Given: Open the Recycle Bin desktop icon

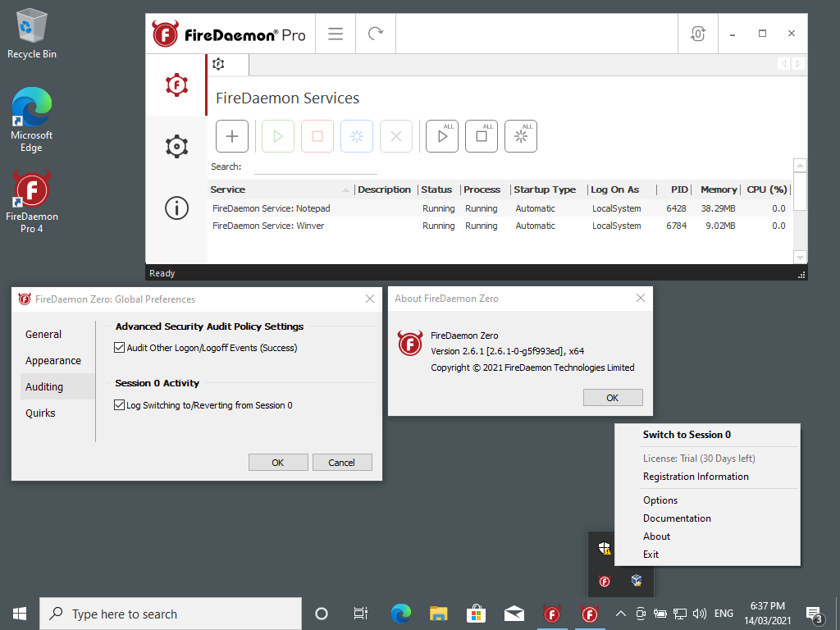Looking at the screenshot, I should point(32,34).
